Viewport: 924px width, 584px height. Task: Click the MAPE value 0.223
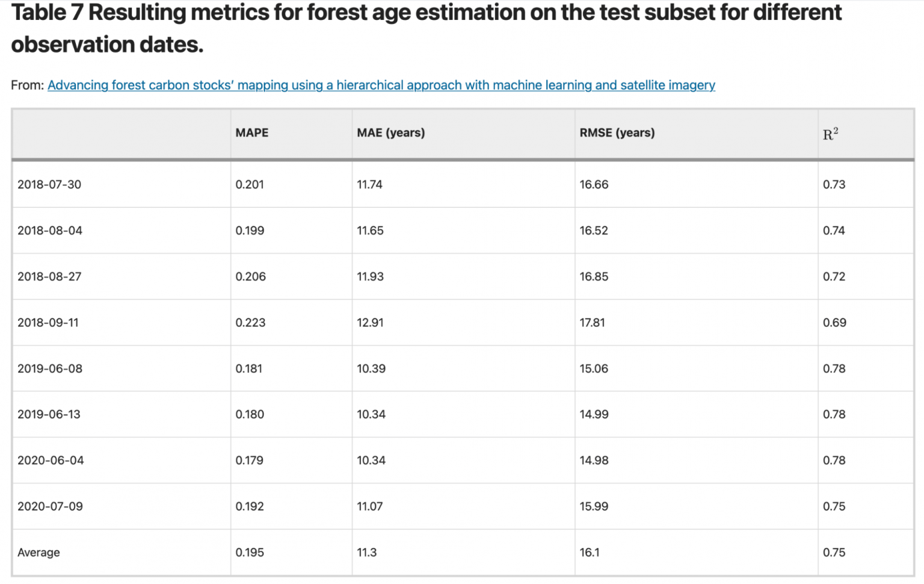point(250,323)
